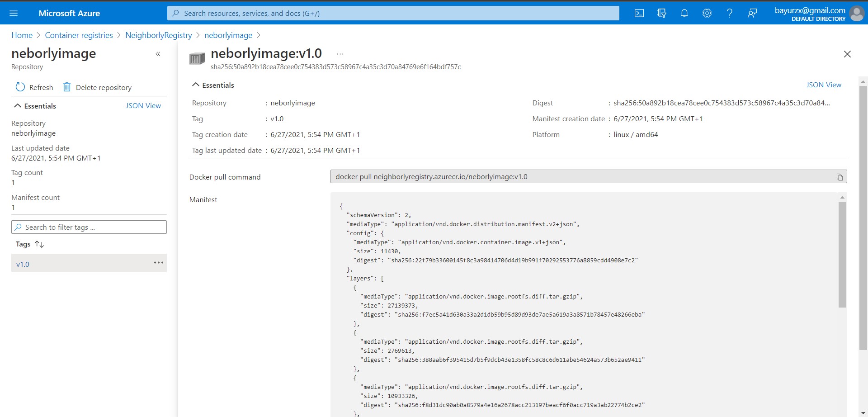Viewport: 868px width, 417px height.
Task: Open portal settings gear
Action: coord(707,13)
